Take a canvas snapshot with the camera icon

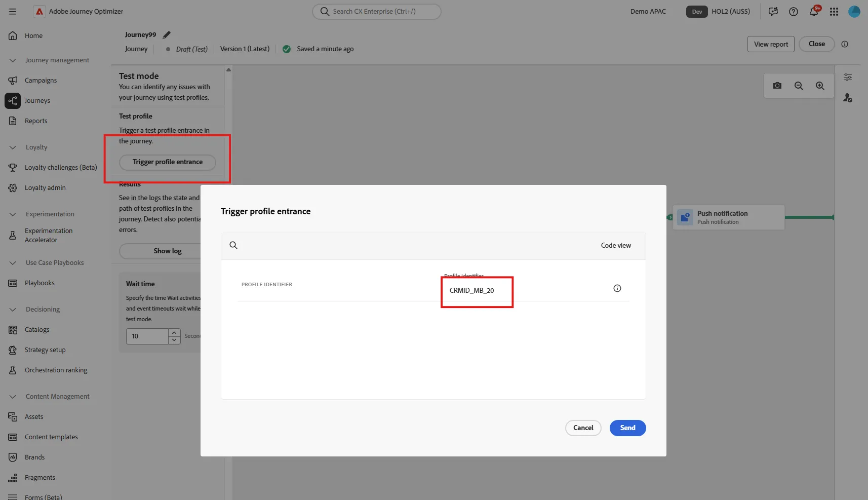click(777, 86)
